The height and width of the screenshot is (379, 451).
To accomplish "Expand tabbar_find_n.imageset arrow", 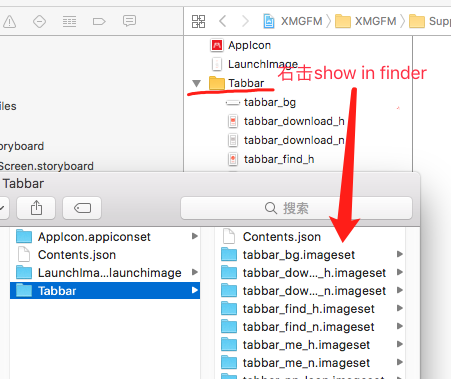I will (400, 326).
